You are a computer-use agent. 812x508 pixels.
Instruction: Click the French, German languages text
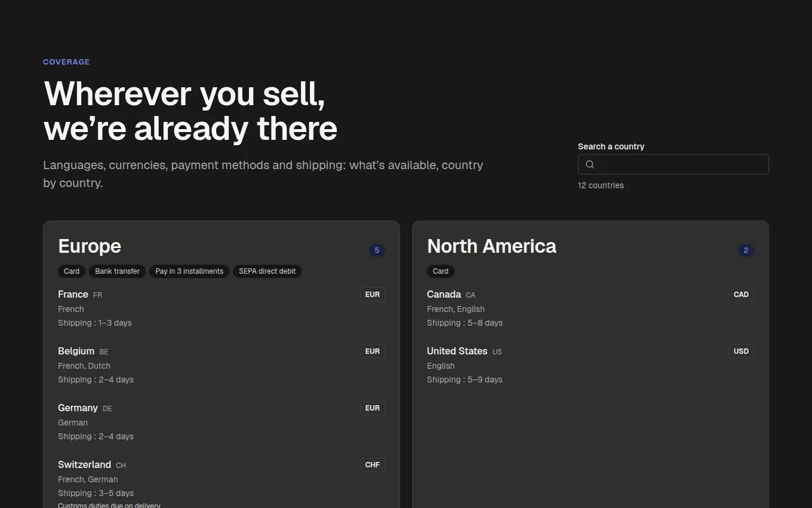(88, 479)
